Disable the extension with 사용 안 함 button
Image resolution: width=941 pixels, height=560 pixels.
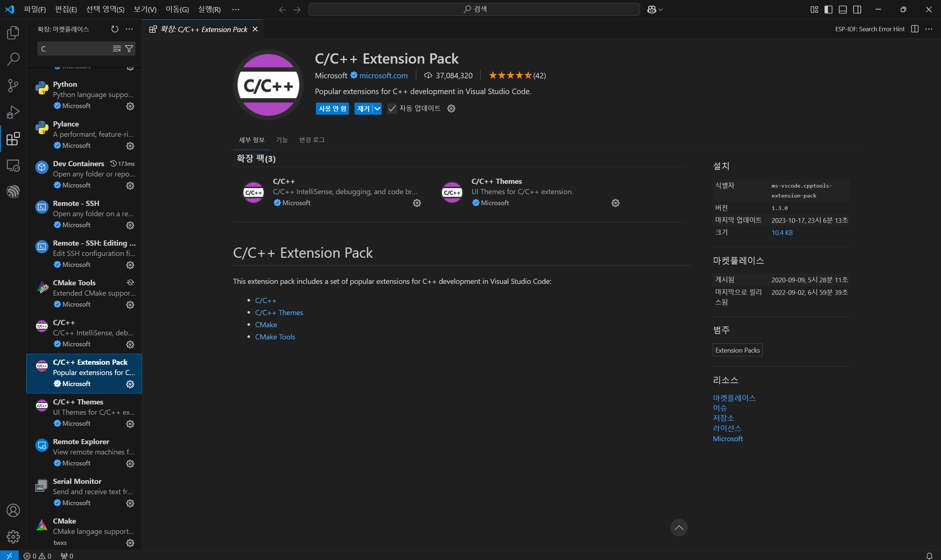pos(332,109)
